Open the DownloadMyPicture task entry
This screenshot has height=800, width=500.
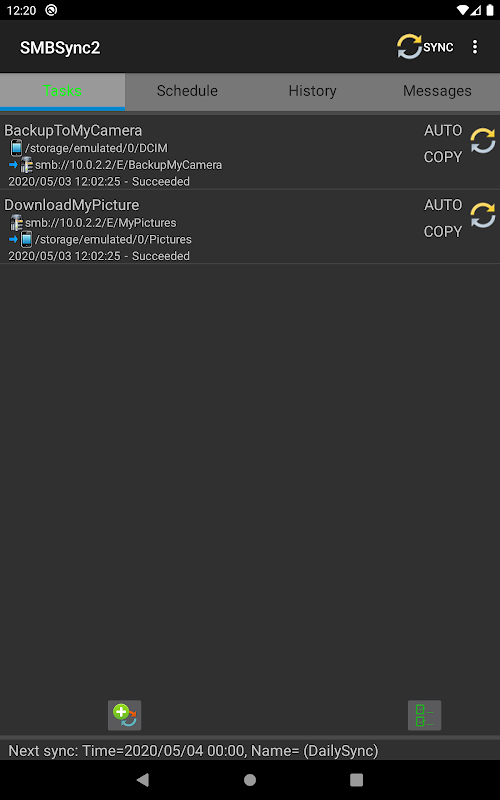pos(250,227)
